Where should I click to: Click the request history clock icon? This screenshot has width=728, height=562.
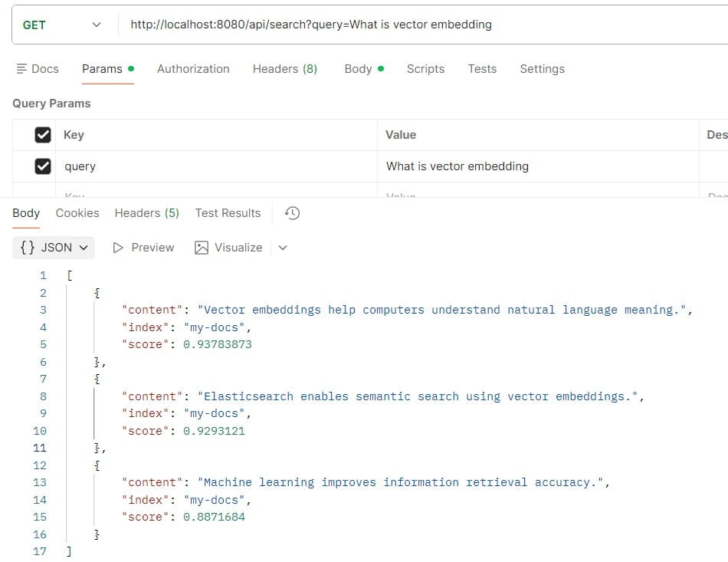(291, 213)
